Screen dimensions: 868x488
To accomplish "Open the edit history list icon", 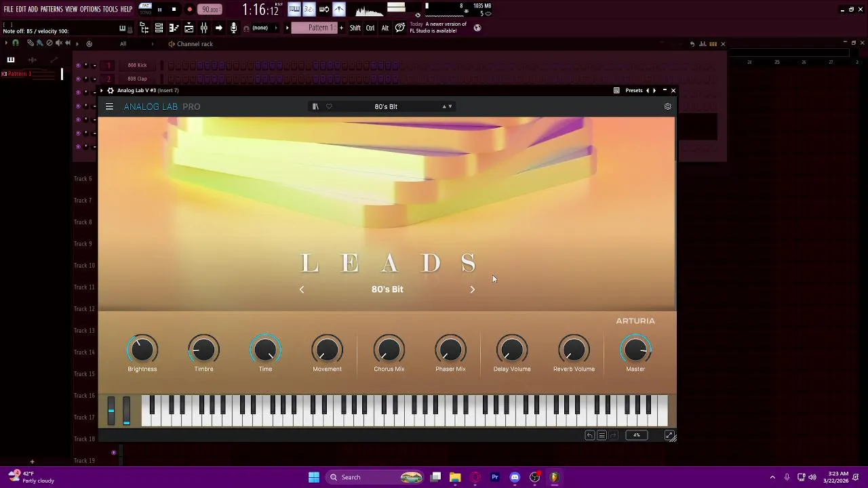I will tap(601, 436).
